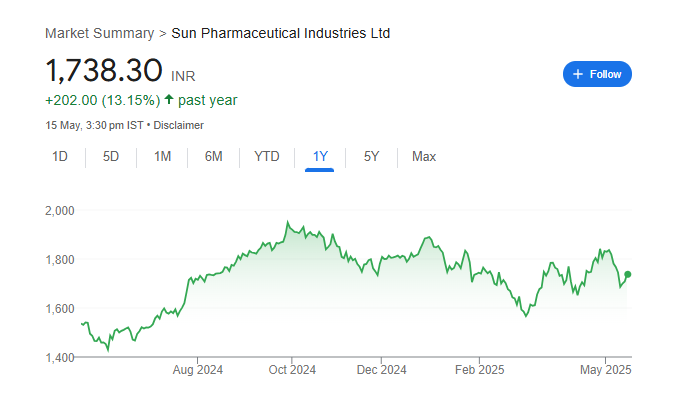
Task: Select the 5D time range tab
Action: [111, 156]
